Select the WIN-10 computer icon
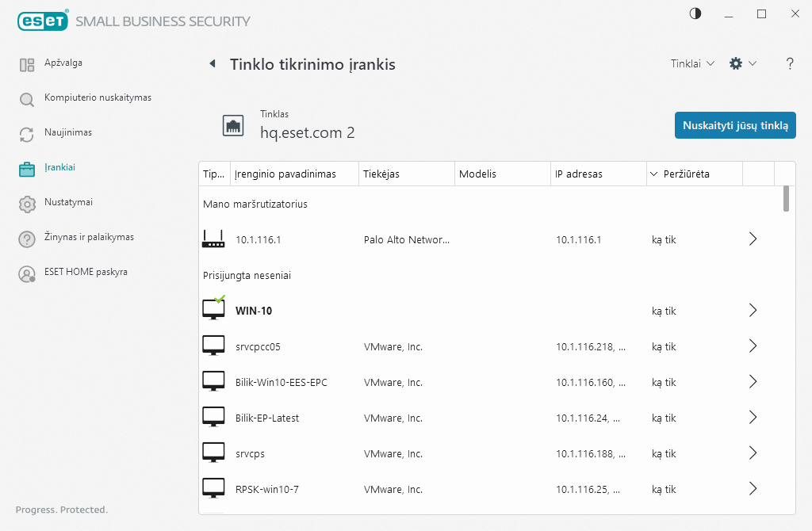Image resolution: width=812 pixels, height=531 pixels. pyautogui.click(x=213, y=310)
